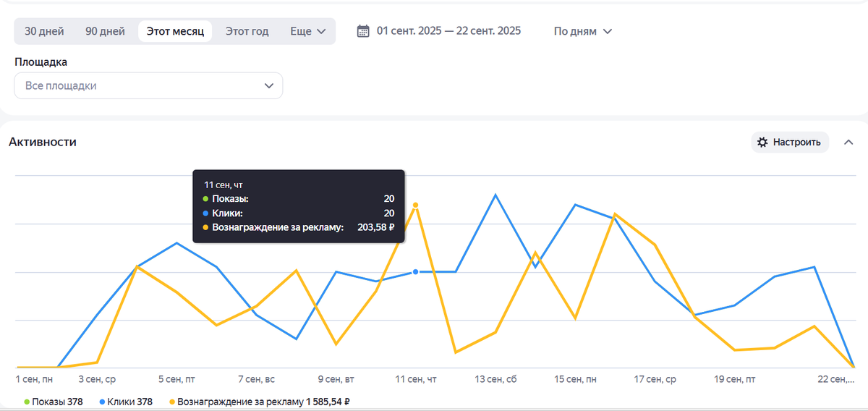Image resolution: width=868 pixels, height=411 pixels.
Task: Click the calendar icon beside the date range
Action: [x=363, y=31]
